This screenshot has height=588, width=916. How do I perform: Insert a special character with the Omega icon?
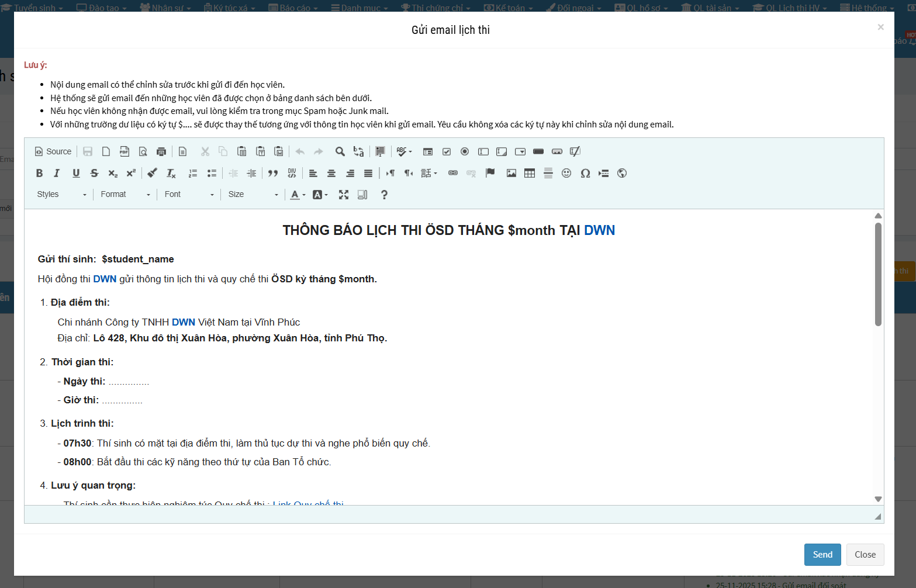(585, 173)
